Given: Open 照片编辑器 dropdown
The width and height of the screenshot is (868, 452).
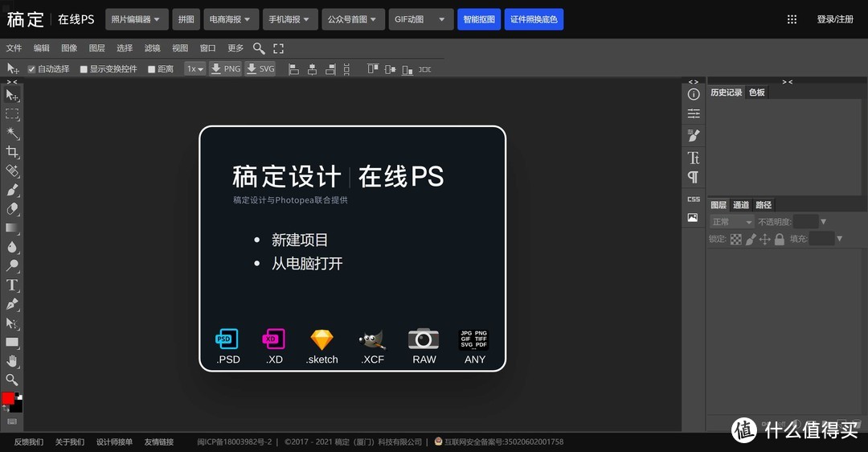Looking at the screenshot, I should 136,19.
